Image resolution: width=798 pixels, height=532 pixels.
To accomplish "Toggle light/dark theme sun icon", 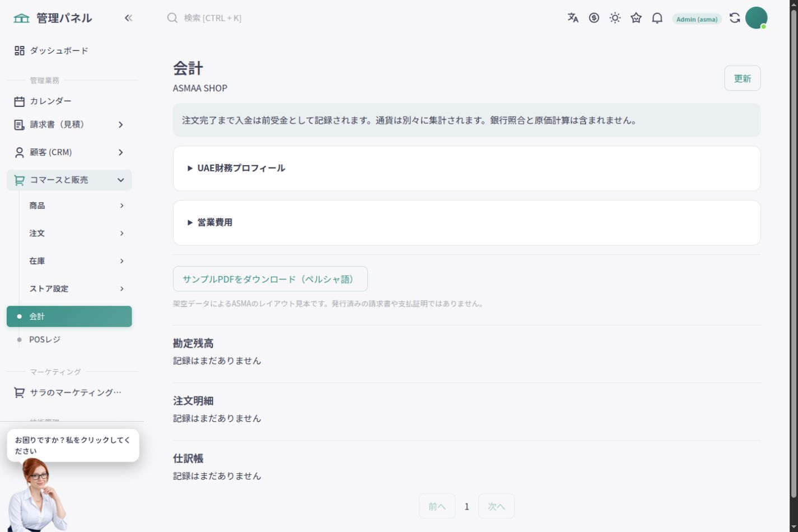I will [615, 18].
